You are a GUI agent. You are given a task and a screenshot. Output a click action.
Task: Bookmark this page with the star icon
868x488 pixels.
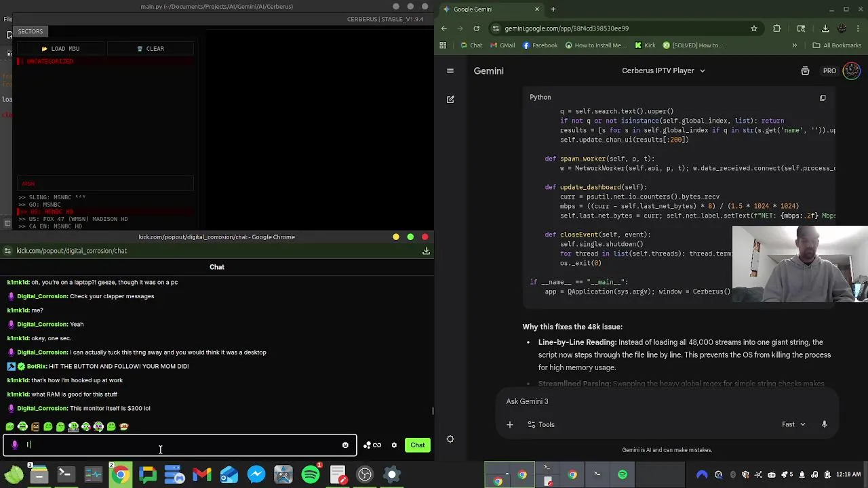[x=754, y=28]
